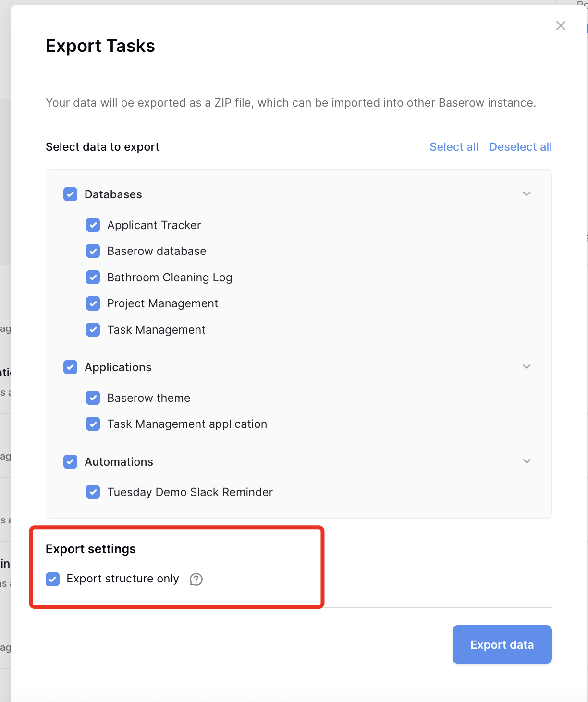This screenshot has width=588, height=702.
Task: Uncheck Applicant Tracker database
Action: 93,225
